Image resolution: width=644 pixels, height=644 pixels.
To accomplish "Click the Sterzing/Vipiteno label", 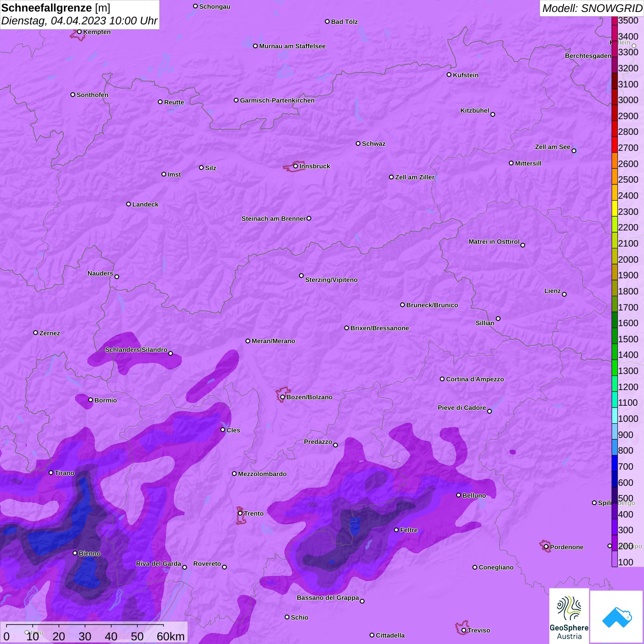I will point(331,280).
